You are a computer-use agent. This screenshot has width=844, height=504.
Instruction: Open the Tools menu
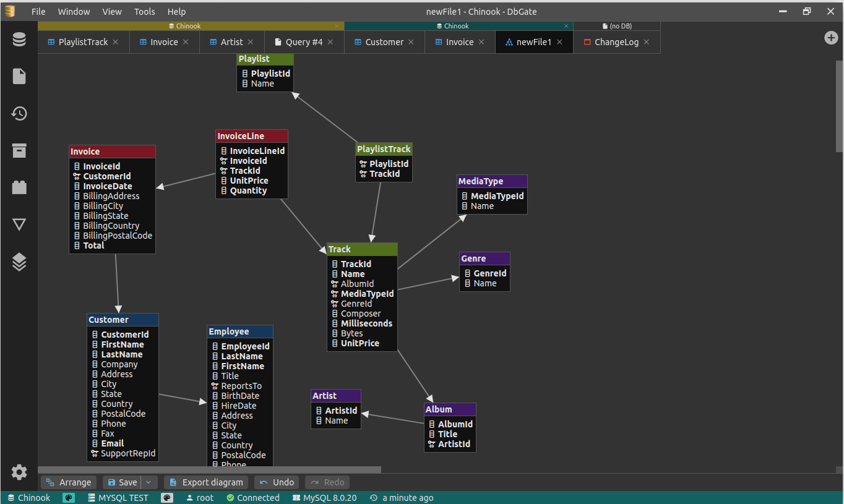144,11
